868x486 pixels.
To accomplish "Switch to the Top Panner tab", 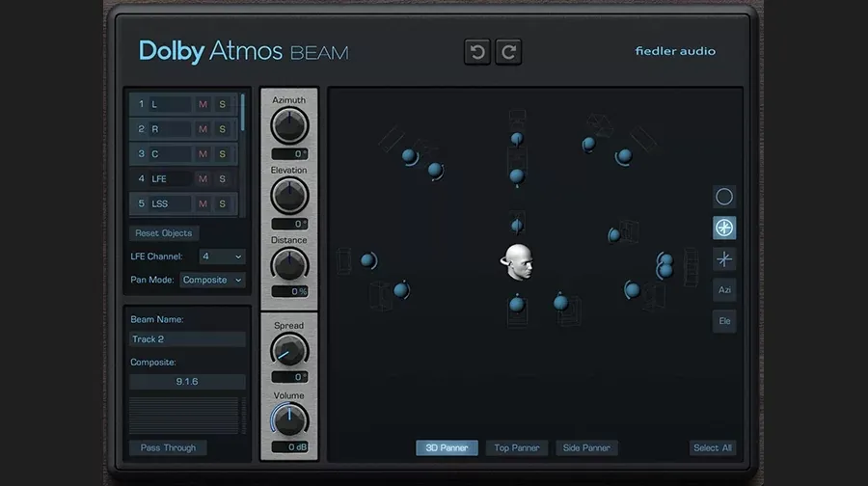I will (517, 447).
